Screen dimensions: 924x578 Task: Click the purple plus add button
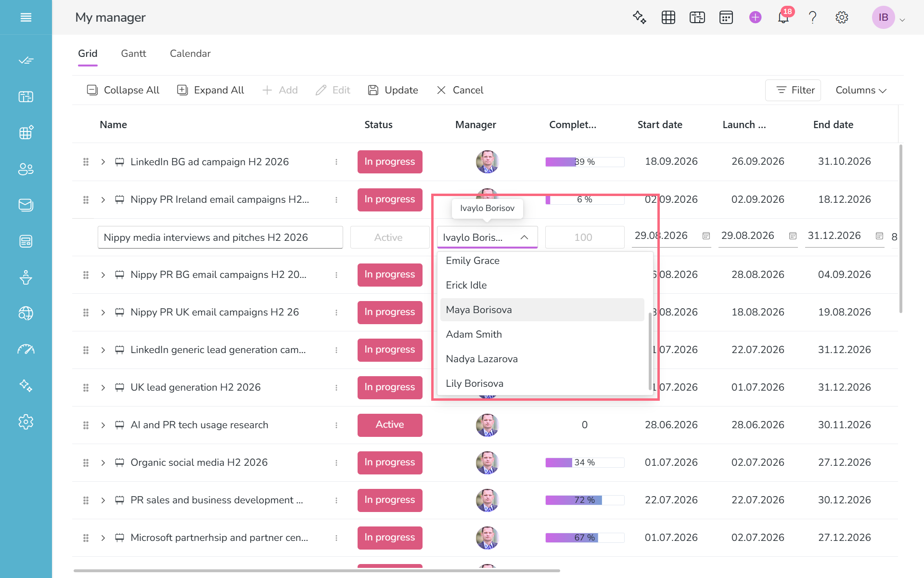point(756,17)
